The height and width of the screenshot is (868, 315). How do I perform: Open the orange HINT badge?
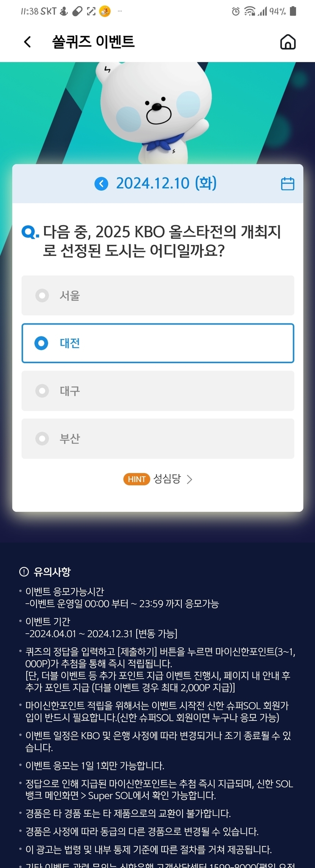[137, 479]
